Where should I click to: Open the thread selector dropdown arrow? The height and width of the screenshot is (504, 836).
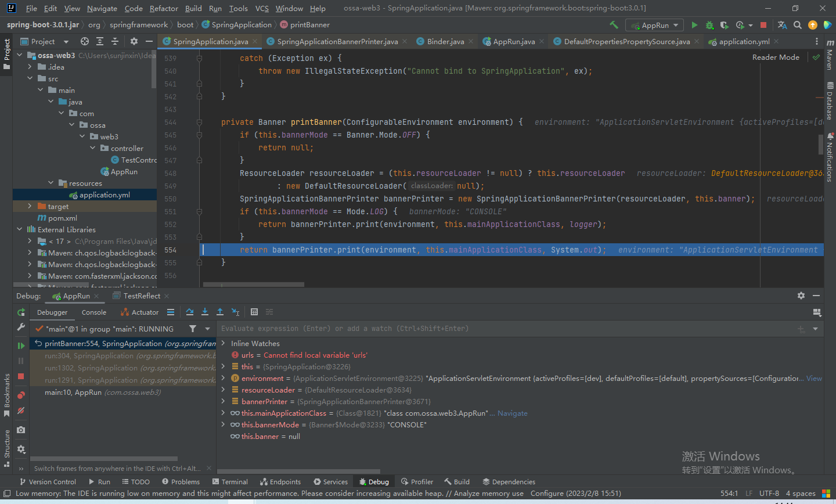[207, 329]
